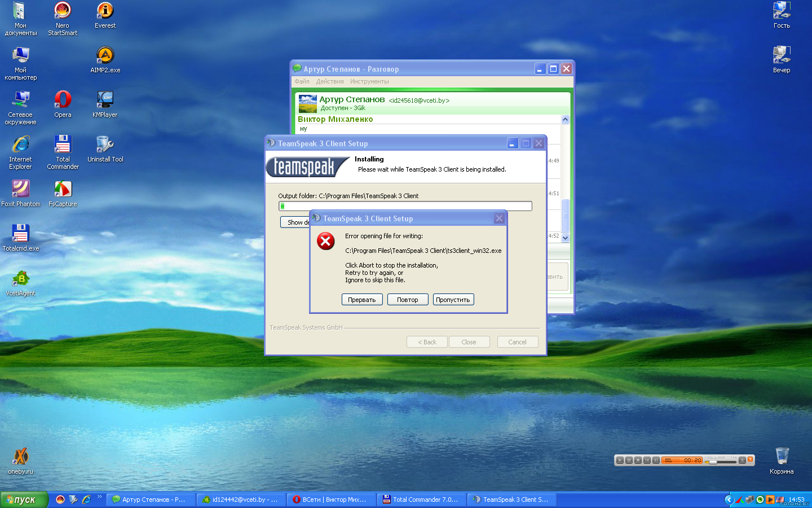Select the VcetiAgent desktop icon
Screen dimensions: 812x508
pos(20,283)
